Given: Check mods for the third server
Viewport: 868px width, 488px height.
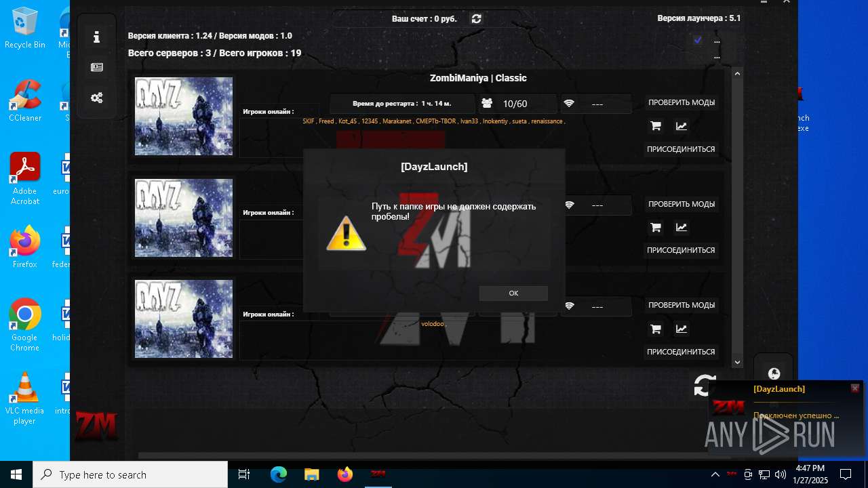Looking at the screenshot, I should click(x=682, y=305).
